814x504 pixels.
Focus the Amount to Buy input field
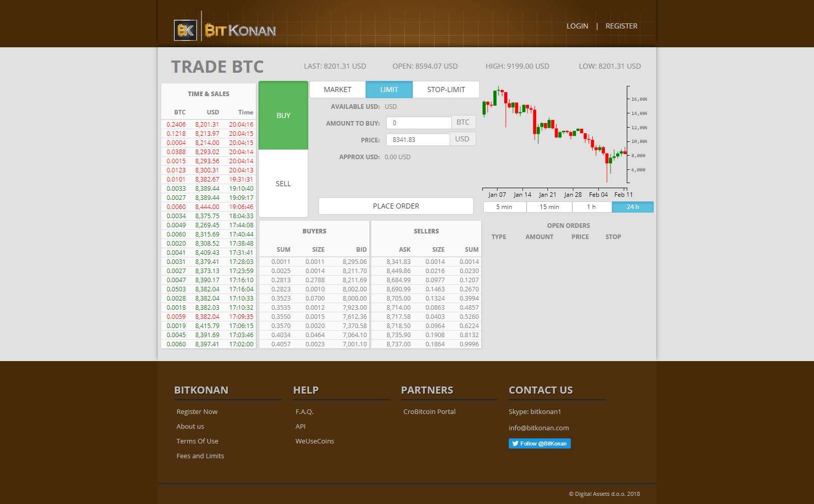click(x=419, y=123)
